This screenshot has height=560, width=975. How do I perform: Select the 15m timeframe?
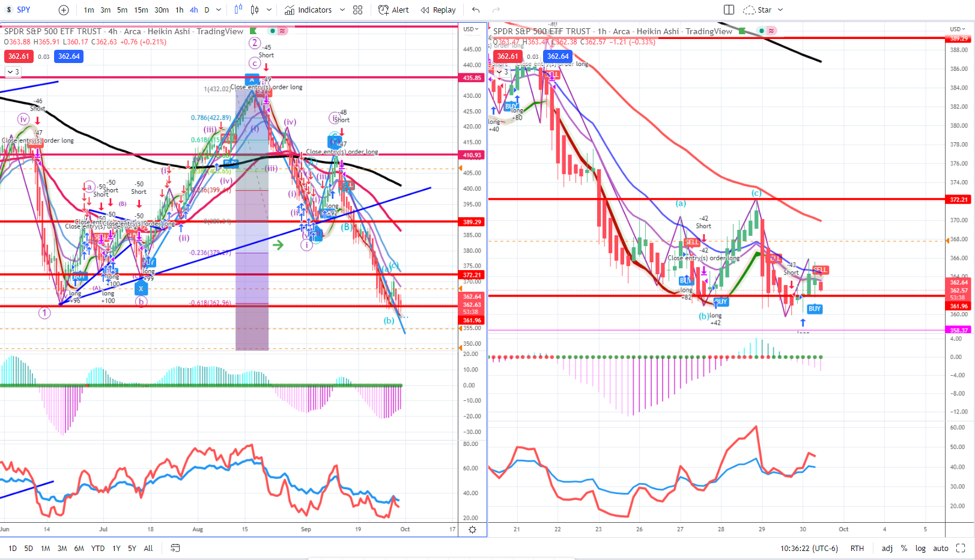(x=141, y=10)
